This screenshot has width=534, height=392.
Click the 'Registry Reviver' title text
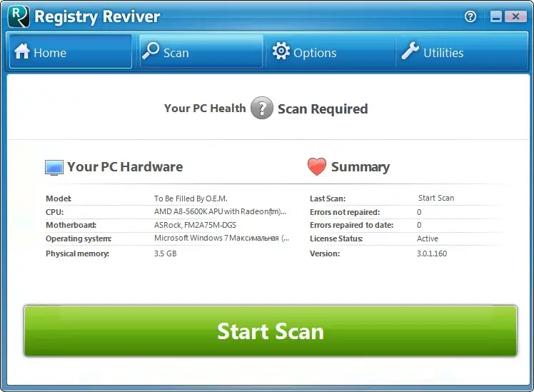[x=97, y=16]
